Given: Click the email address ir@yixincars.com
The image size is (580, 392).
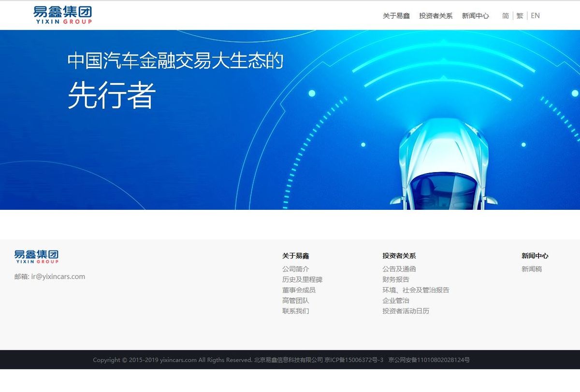Looking at the screenshot, I should (58, 276).
